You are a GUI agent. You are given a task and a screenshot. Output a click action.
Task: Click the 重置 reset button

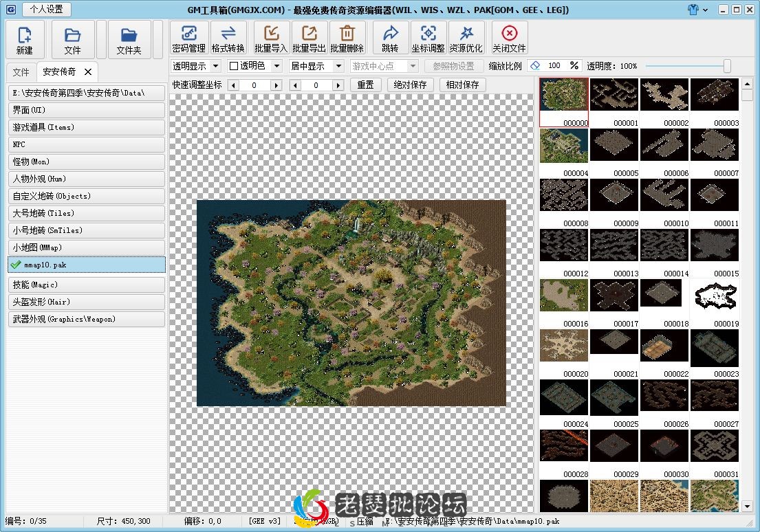coord(365,85)
